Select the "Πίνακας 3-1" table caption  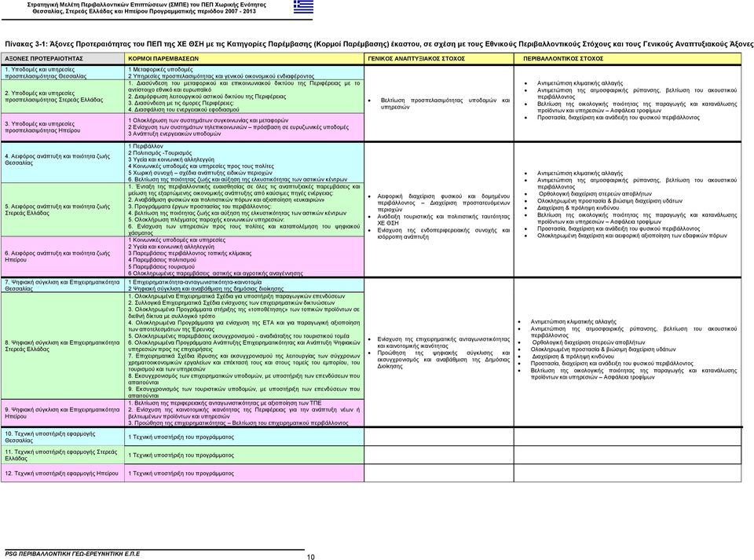click(x=379, y=44)
